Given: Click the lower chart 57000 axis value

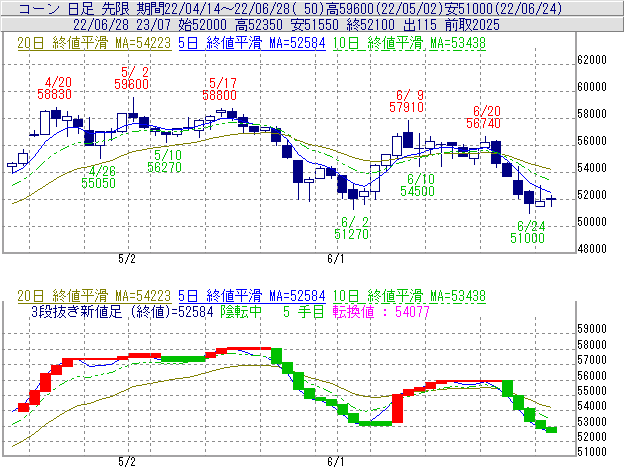Looking at the screenshot, I should point(592,360).
